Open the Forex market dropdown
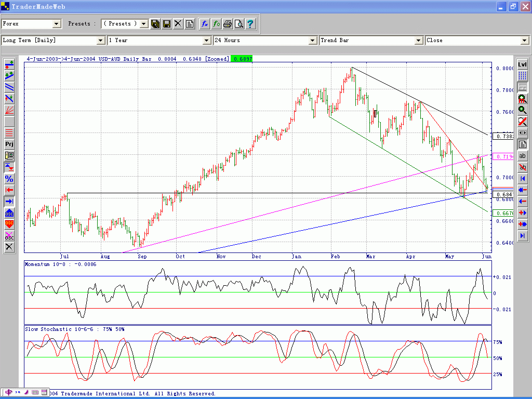 57,24
